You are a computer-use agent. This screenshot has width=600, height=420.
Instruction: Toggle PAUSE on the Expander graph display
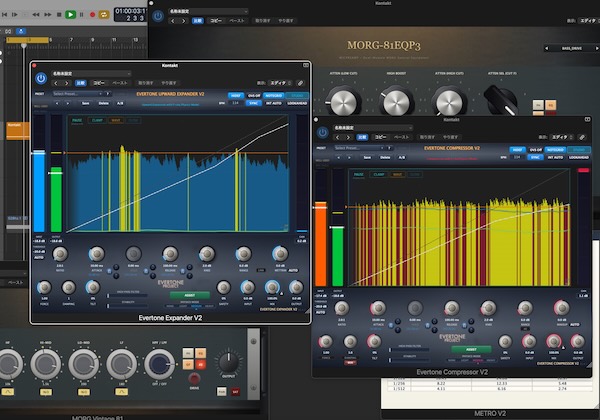pos(77,120)
